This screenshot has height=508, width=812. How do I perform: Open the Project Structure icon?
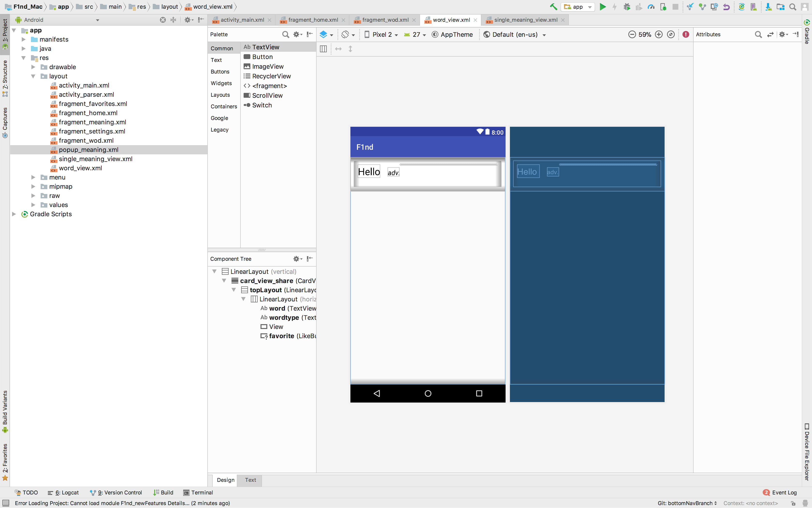tap(780, 7)
